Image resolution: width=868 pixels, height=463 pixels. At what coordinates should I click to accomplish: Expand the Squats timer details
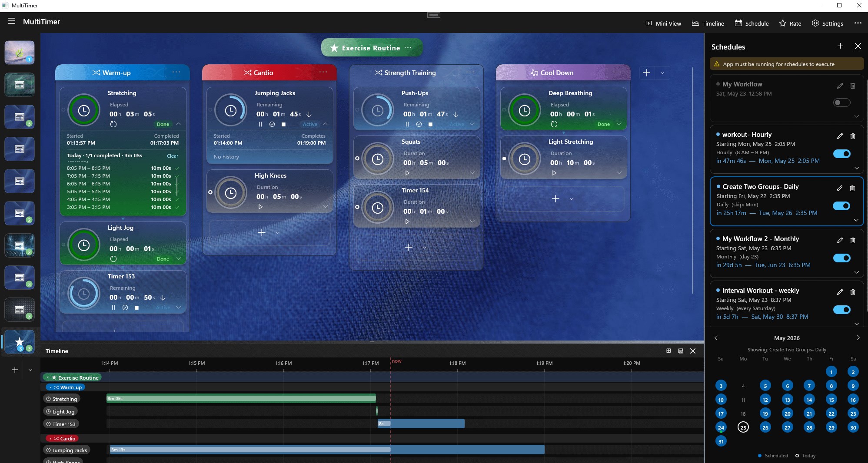pyautogui.click(x=472, y=173)
